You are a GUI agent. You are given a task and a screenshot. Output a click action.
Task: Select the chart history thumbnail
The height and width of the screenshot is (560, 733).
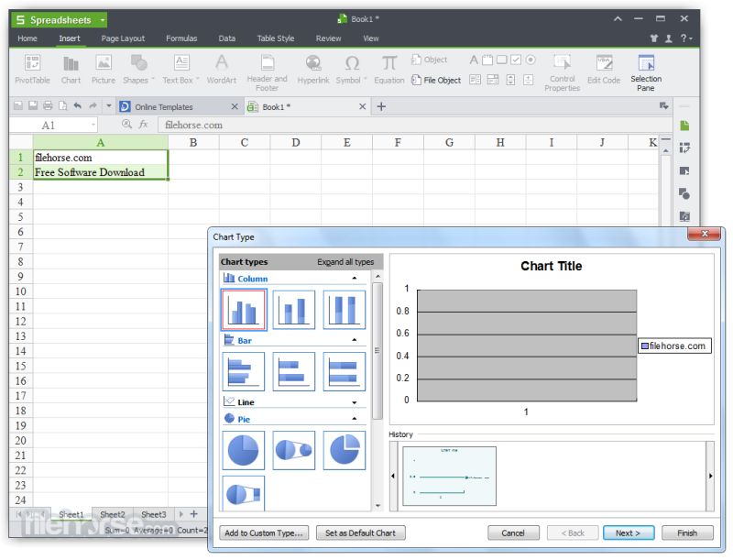(449, 476)
